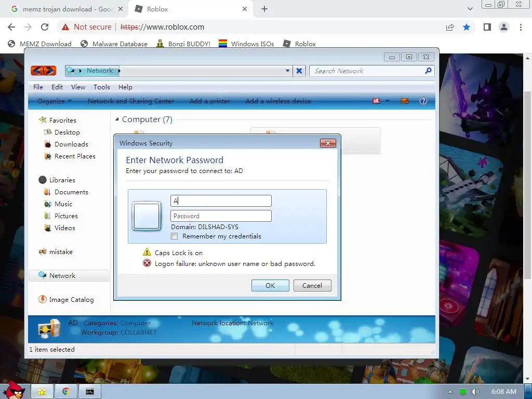Click the blue X stop button beside address bar
Screen dimensions: 532x399
299,71
